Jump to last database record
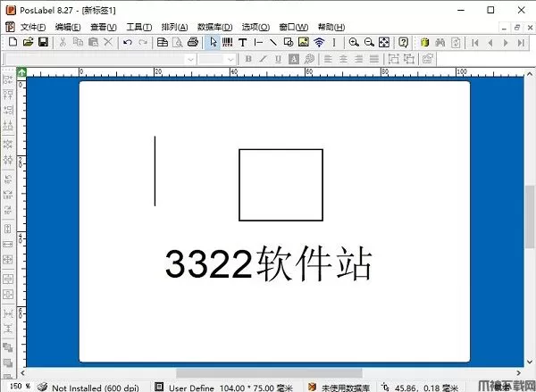The height and width of the screenshot is (392, 536). [x=521, y=43]
